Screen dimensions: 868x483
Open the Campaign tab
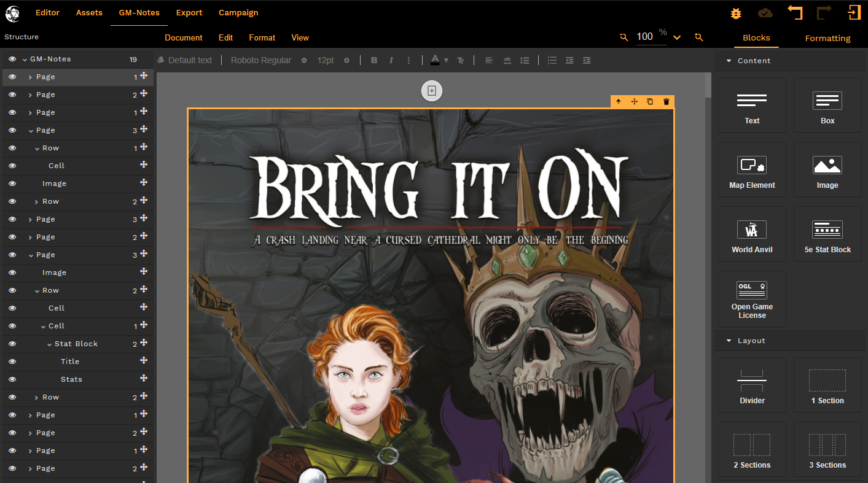coord(238,12)
